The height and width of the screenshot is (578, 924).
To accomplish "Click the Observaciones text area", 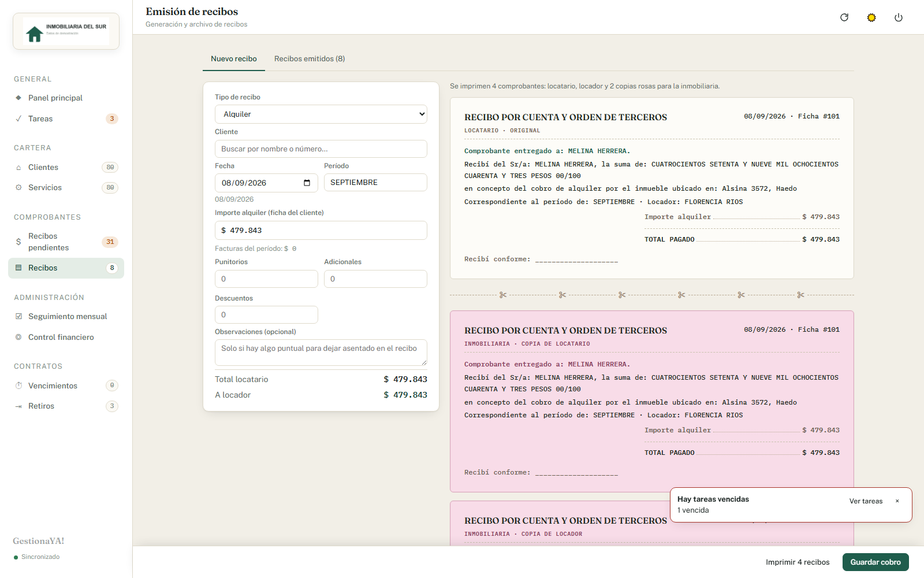I will (321, 353).
